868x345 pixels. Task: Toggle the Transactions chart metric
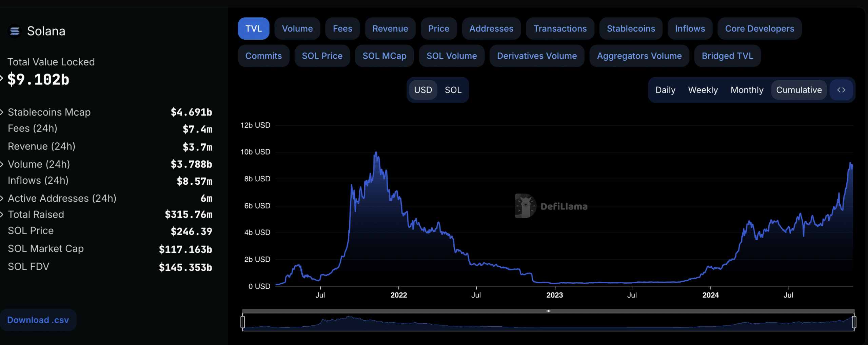(560, 28)
